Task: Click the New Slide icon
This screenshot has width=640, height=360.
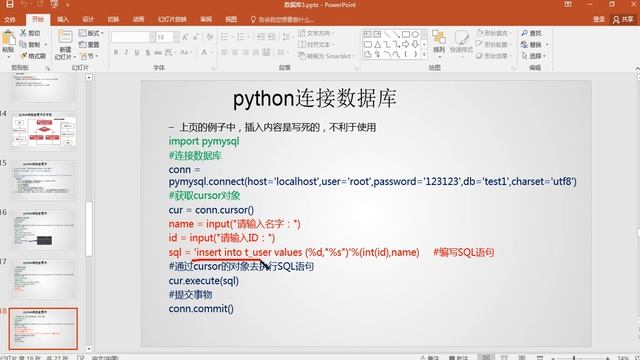Action: (x=65, y=37)
